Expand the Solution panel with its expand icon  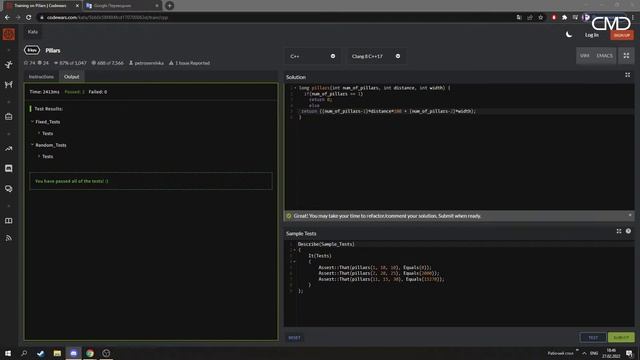(x=627, y=75)
